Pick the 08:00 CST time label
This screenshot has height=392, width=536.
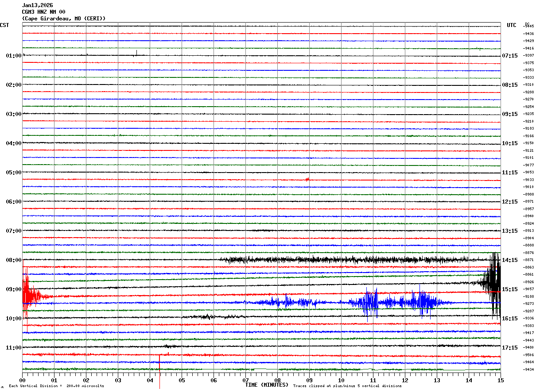pyautogui.click(x=14, y=260)
